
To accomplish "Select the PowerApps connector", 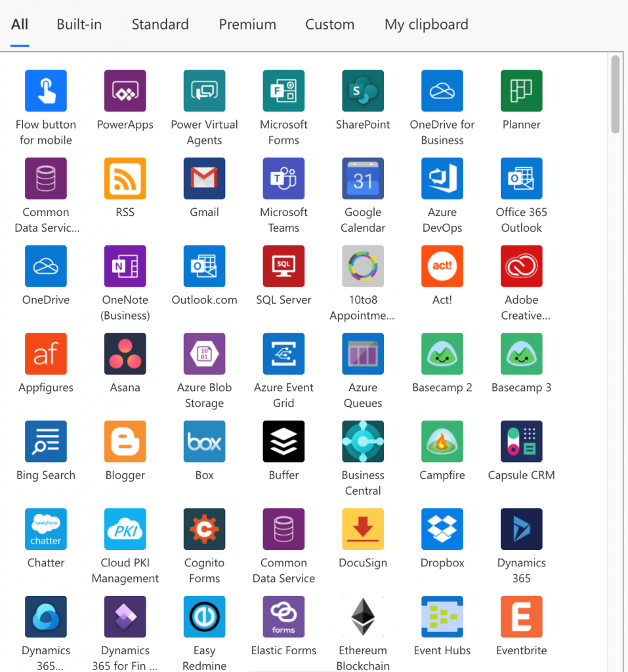I will [125, 90].
